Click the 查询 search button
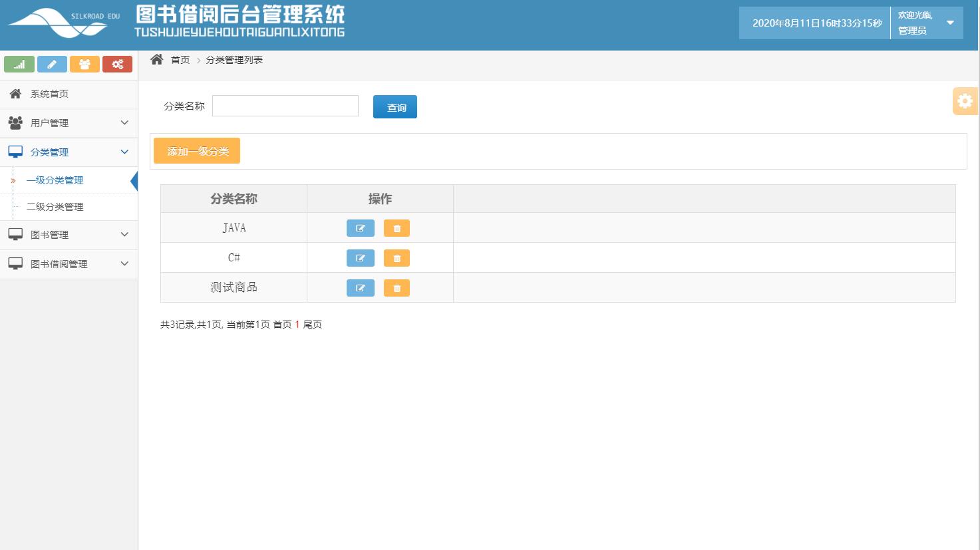 click(x=395, y=107)
